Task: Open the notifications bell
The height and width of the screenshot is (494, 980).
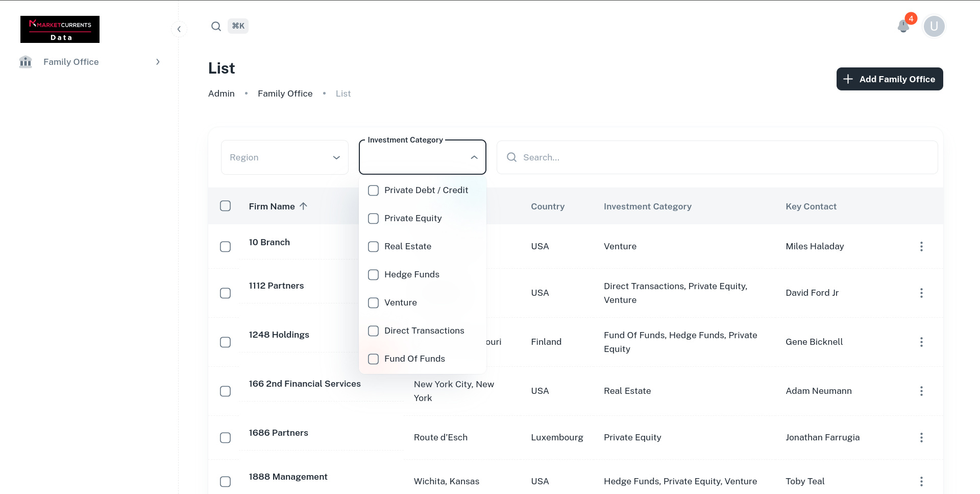Action: coord(903,26)
